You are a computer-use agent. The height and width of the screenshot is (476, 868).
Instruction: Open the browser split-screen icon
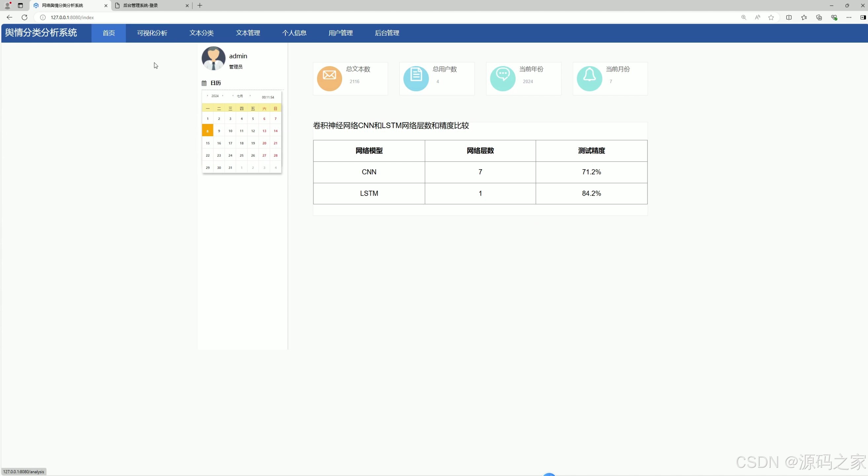(x=788, y=18)
